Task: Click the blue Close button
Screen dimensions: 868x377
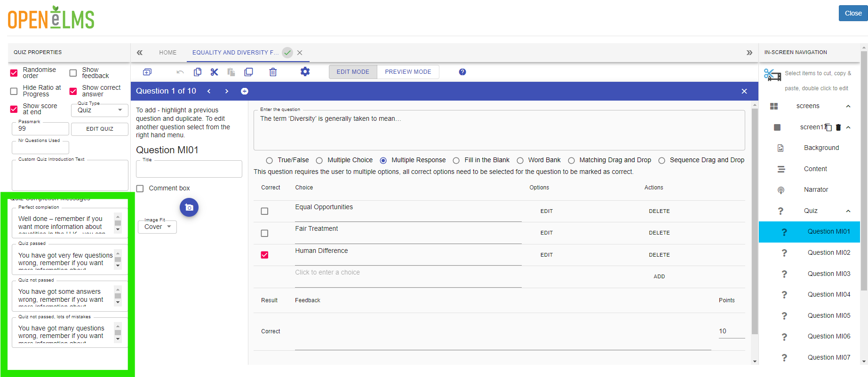Action: 853,13
